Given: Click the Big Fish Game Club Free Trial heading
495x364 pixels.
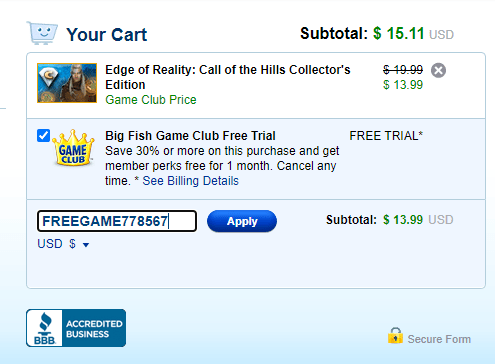Looking at the screenshot, I should pos(190,136).
